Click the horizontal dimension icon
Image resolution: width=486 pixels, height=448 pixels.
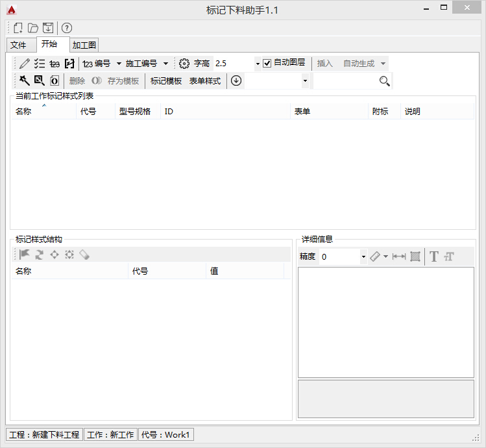click(399, 256)
